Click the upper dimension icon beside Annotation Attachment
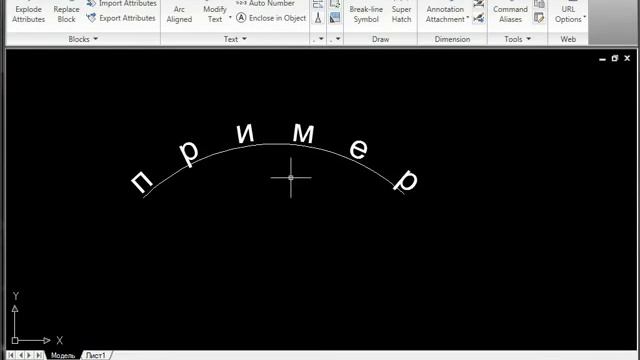Image resolution: width=640 pixels, height=360 pixels. pos(479,4)
